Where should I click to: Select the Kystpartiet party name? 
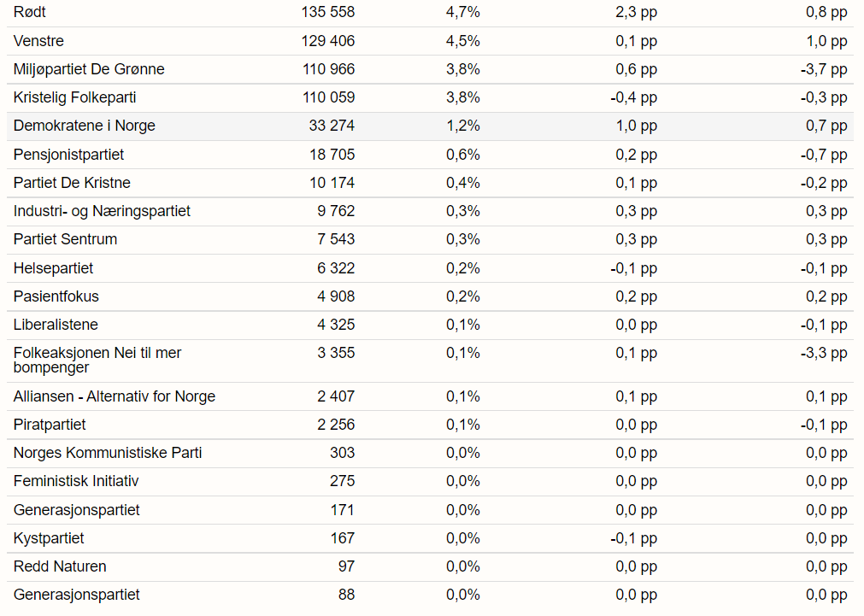(49, 538)
